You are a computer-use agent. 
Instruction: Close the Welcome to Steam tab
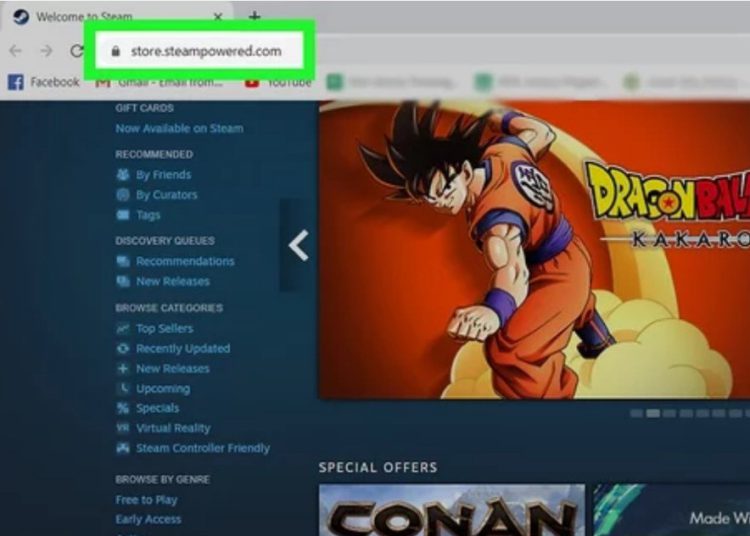coord(219,17)
